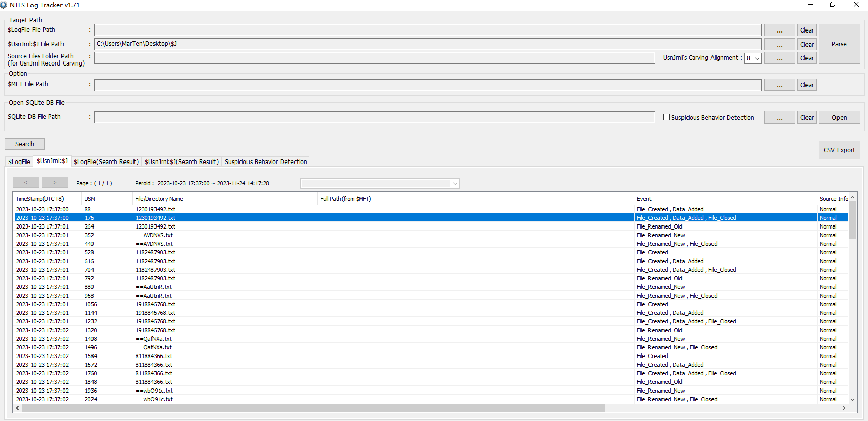Select row with USN 88
Image resolution: width=868 pixels, height=421 pixels.
[431, 209]
